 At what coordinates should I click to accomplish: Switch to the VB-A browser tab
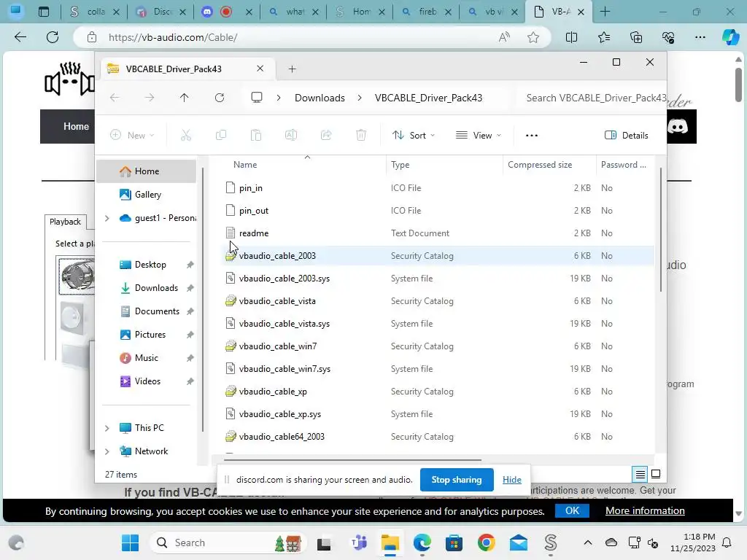click(x=559, y=12)
